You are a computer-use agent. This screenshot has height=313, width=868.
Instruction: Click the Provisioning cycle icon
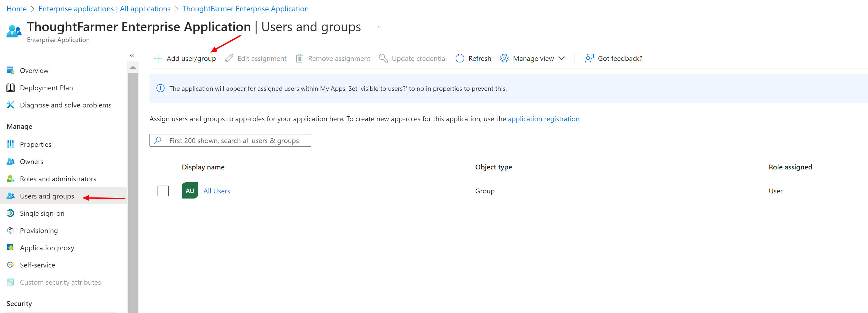(x=11, y=230)
